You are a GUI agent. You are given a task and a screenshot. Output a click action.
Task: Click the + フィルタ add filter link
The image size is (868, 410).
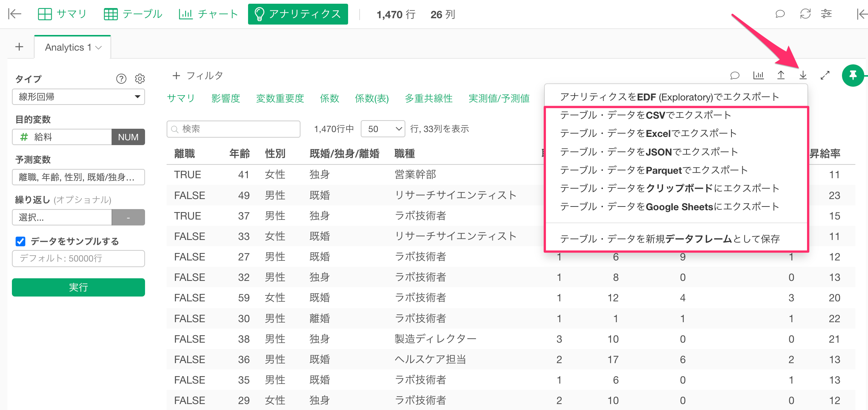tap(197, 76)
